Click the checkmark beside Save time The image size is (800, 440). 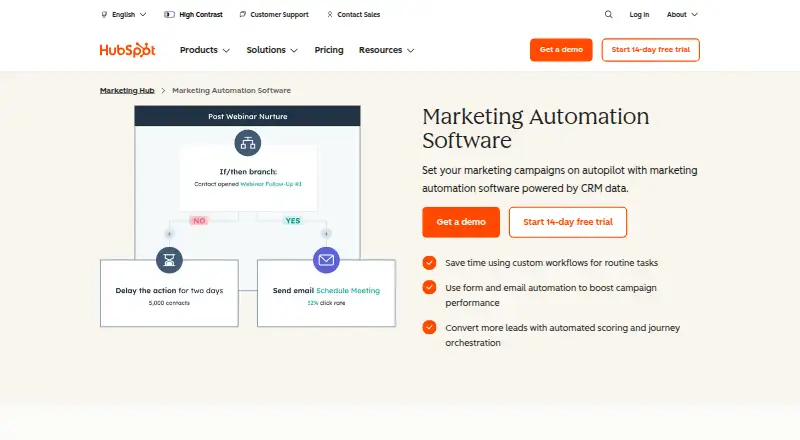[429, 262]
